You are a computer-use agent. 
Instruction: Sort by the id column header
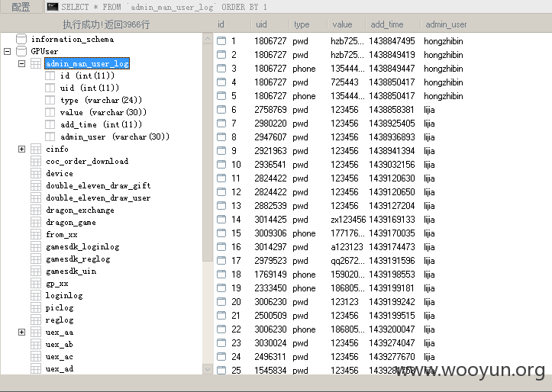(232, 24)
